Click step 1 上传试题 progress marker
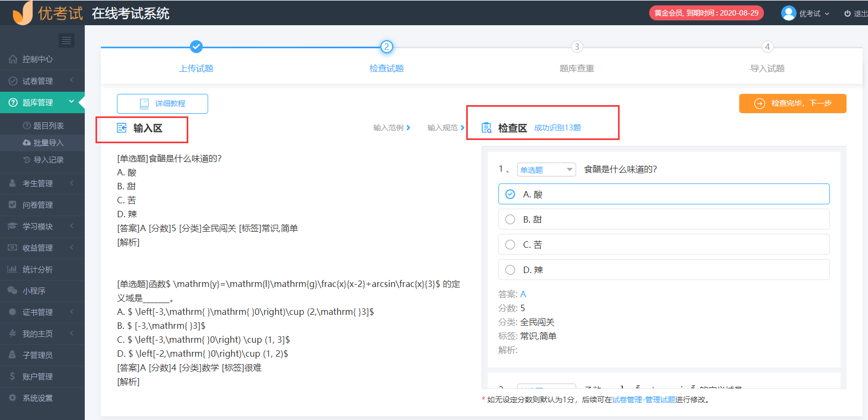The width and height of the screenshot is (868, 420). click(196, 47)
